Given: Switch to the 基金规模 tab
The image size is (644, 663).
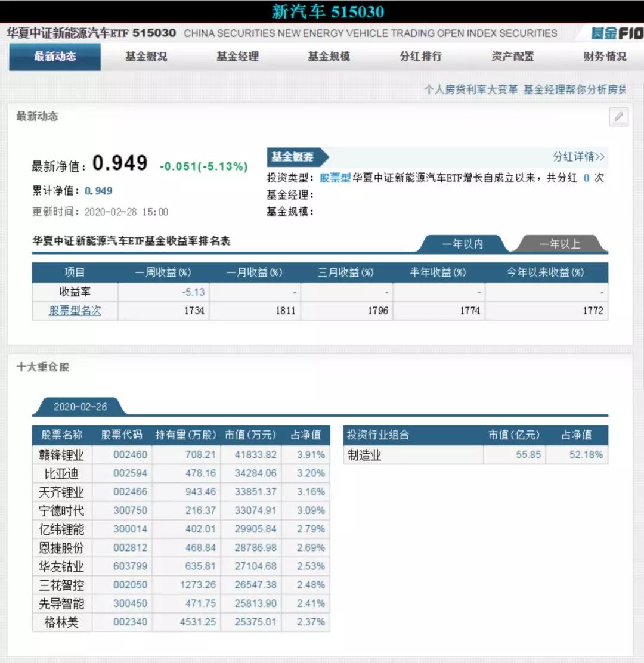Looking at the screenshot, I should coord(328,56).
